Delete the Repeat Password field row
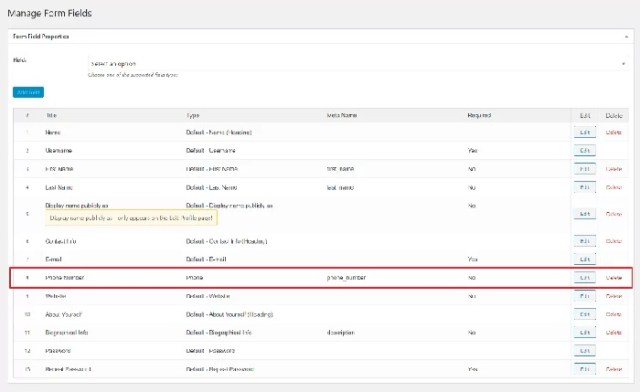The width and height of the screenshot is (640, 392). pyautogui.click(x=613, y=369)
